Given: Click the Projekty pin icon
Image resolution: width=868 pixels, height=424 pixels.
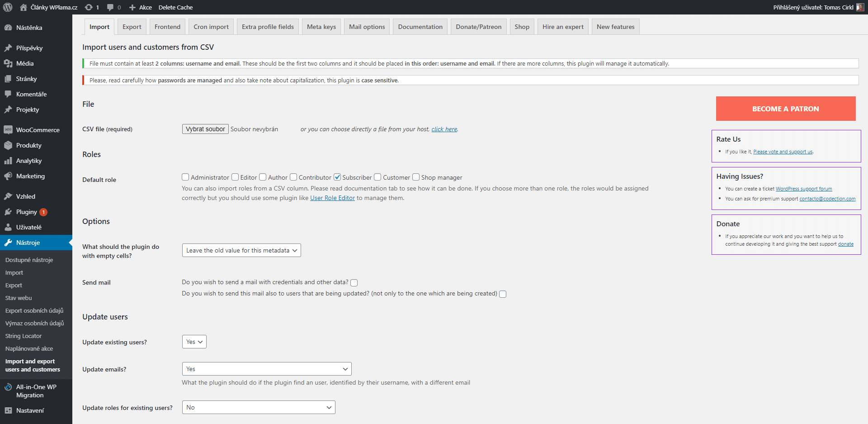Looking at the screenshot, I should pyautogui.click(x=8, y=110).
